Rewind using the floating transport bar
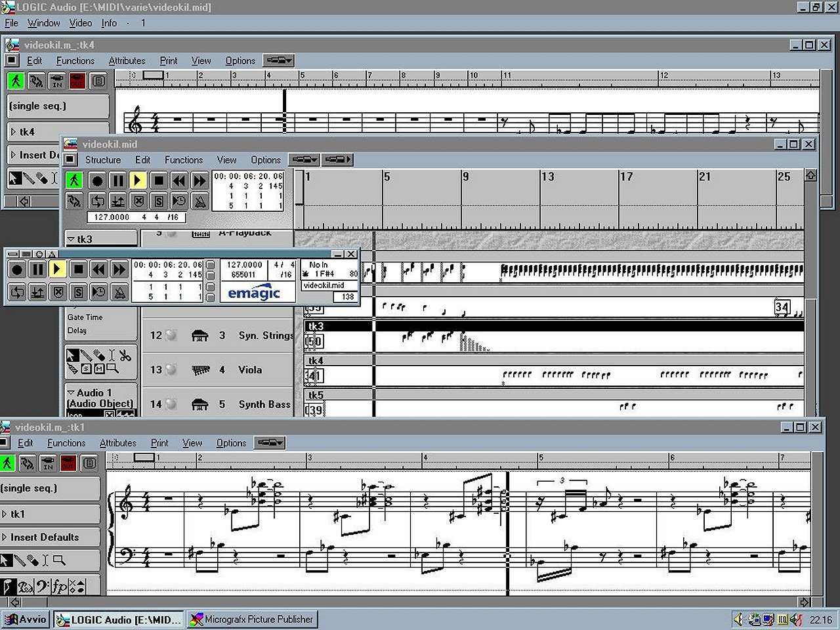This screenshot has height=630, width=840. tap(98, 269)
